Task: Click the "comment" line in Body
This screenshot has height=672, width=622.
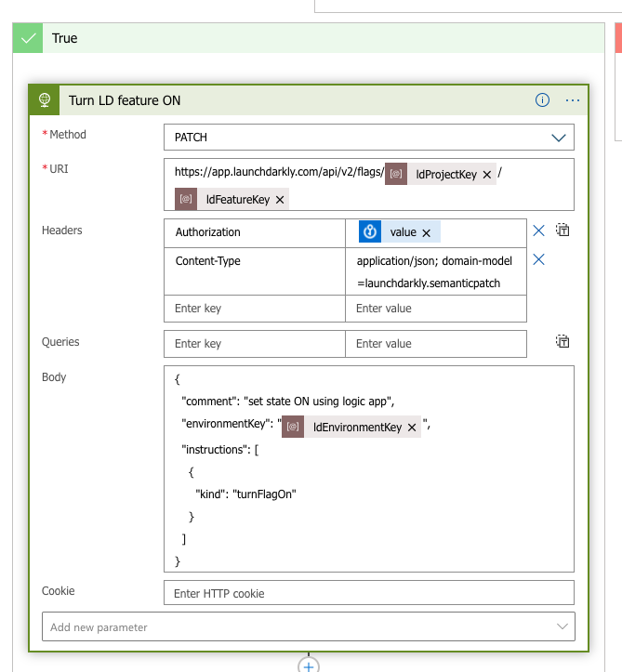Action: pos(287,402)
